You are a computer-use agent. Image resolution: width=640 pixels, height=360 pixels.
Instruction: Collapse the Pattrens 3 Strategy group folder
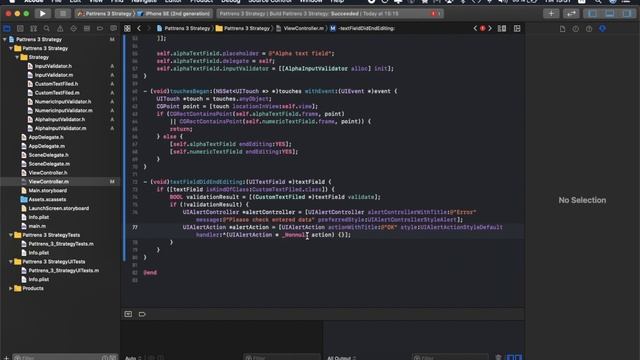[11, 48]
